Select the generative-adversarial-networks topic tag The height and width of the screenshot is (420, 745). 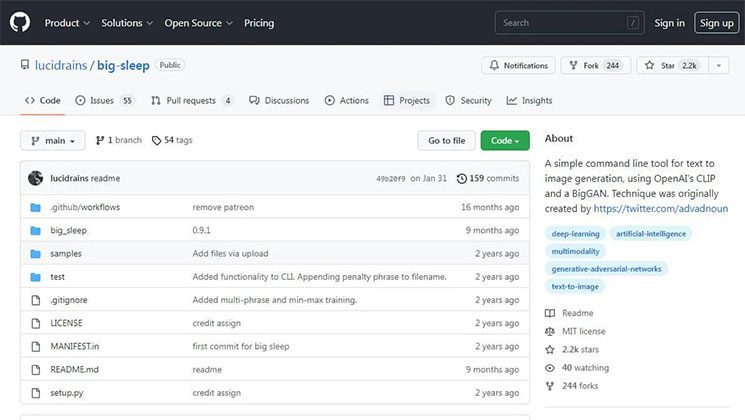pos(606,269)
